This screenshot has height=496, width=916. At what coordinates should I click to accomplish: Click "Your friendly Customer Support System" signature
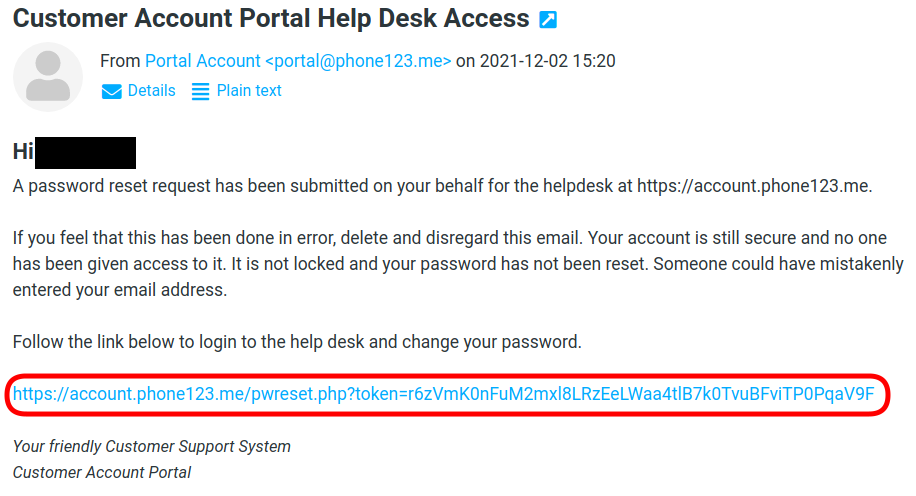(x=152, y=446)
